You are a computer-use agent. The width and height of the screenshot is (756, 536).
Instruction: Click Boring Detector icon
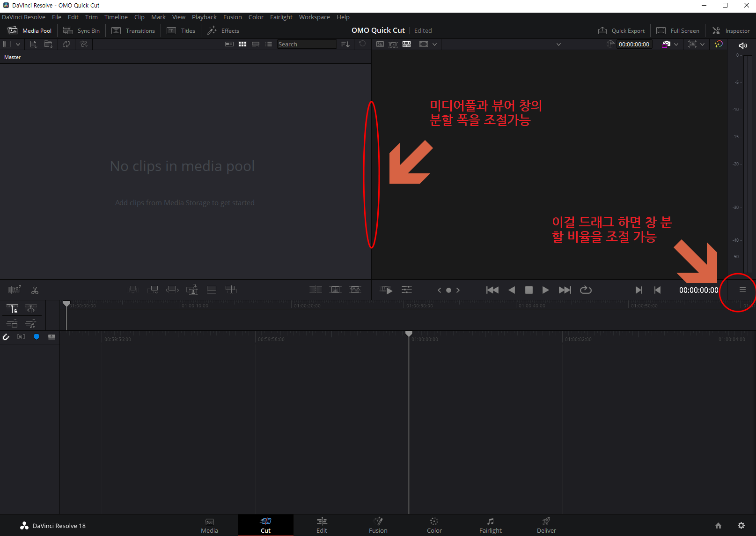(x=15, y=290)
